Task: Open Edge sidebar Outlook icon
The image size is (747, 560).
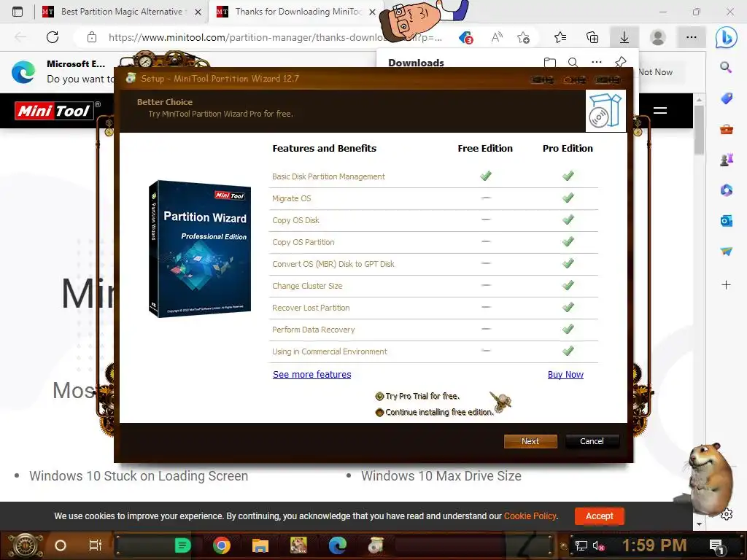Action: tap(726, 221)
